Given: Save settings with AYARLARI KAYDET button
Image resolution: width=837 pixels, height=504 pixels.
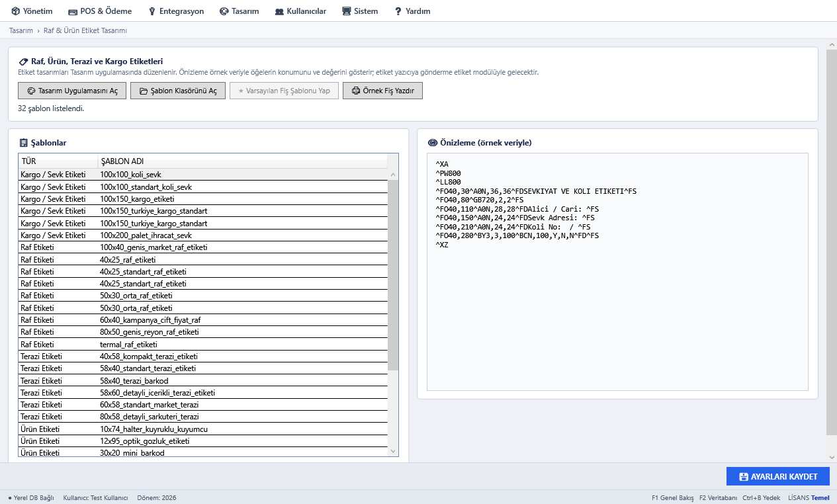Looking at the screenshot, I should pyautogui.click(x=777, y=476).
